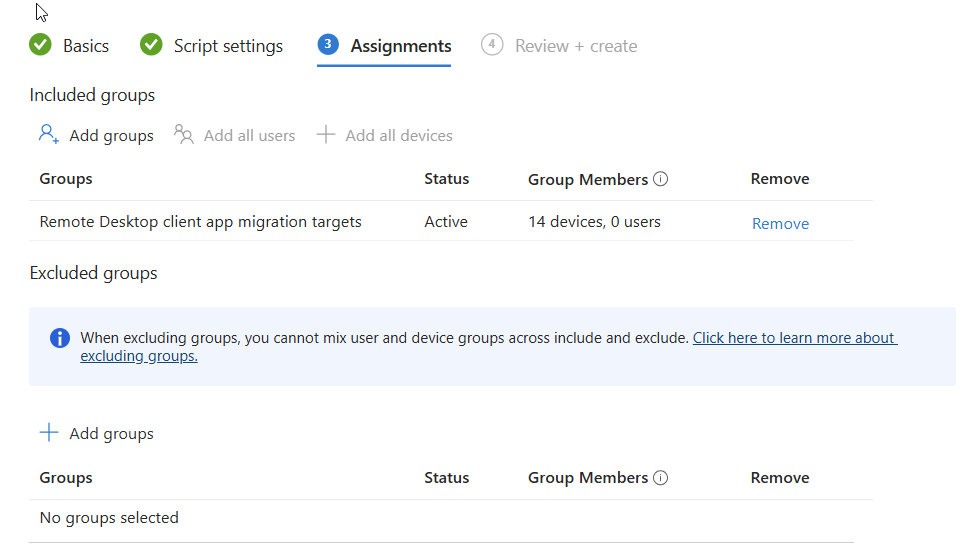Open the learn more about excluding groups link
Viewport: 967px width, 551px height.
[x=794, y=338]
